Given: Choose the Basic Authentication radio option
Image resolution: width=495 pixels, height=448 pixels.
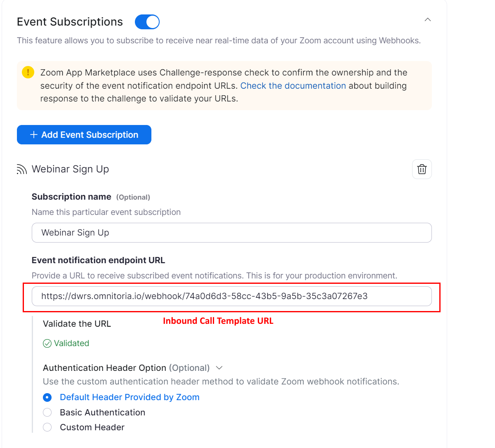Looking at the screenshot, I should (x=47, y=413).
